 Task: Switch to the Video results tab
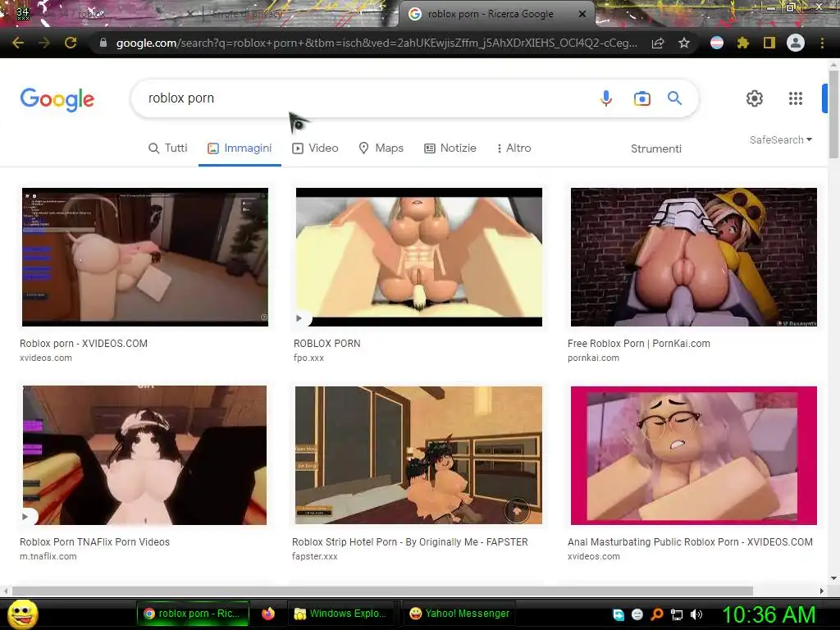point(315,148)
